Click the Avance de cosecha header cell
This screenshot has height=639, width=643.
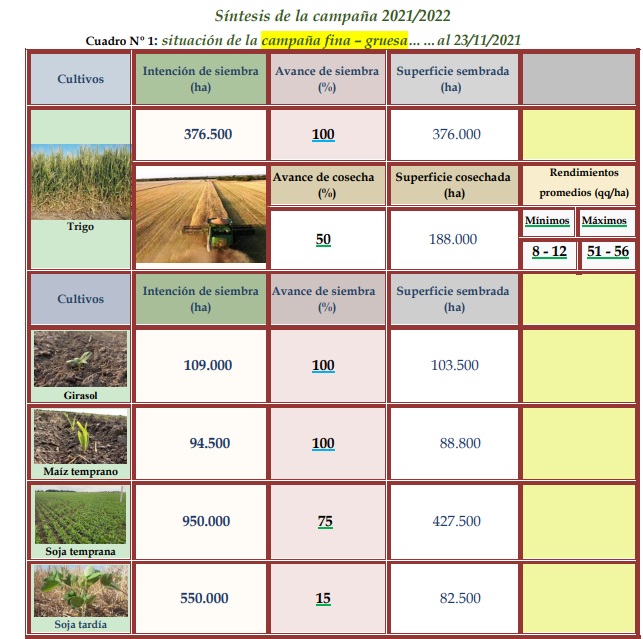[326, 185]
